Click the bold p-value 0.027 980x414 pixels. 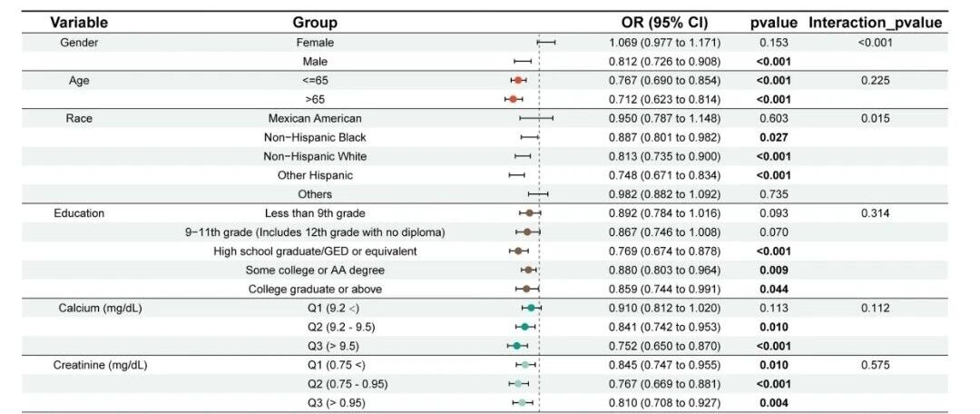(774, 138)
